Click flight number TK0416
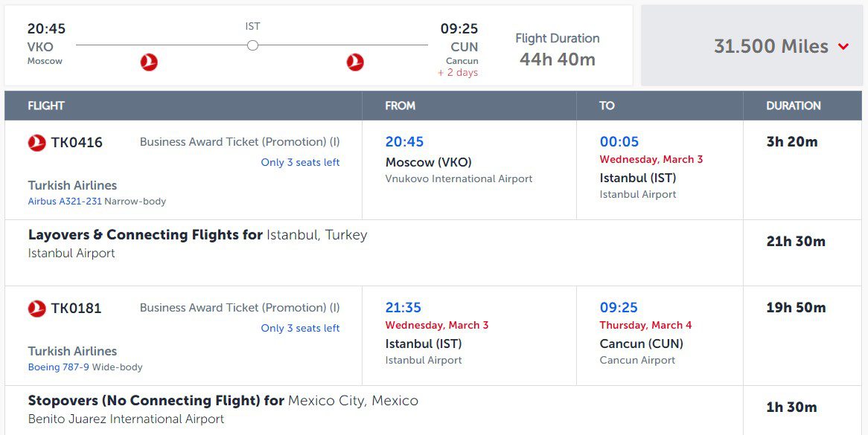This screenshot has width=868, height=435. (77, 142)
